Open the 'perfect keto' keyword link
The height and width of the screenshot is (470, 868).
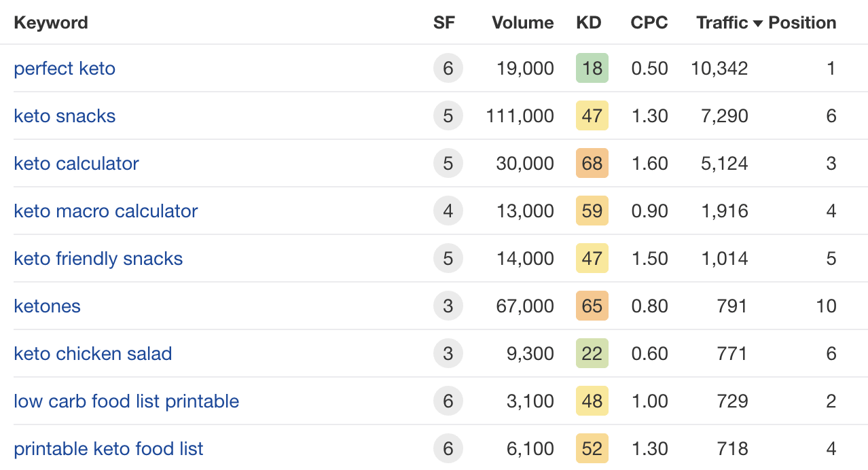point(65,69)
